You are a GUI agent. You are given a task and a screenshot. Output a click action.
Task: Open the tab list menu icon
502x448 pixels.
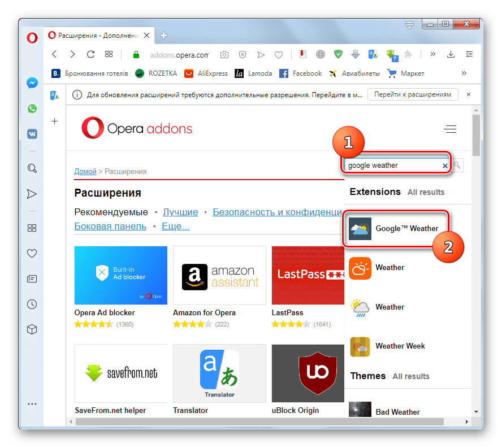(x=409, y=25)
